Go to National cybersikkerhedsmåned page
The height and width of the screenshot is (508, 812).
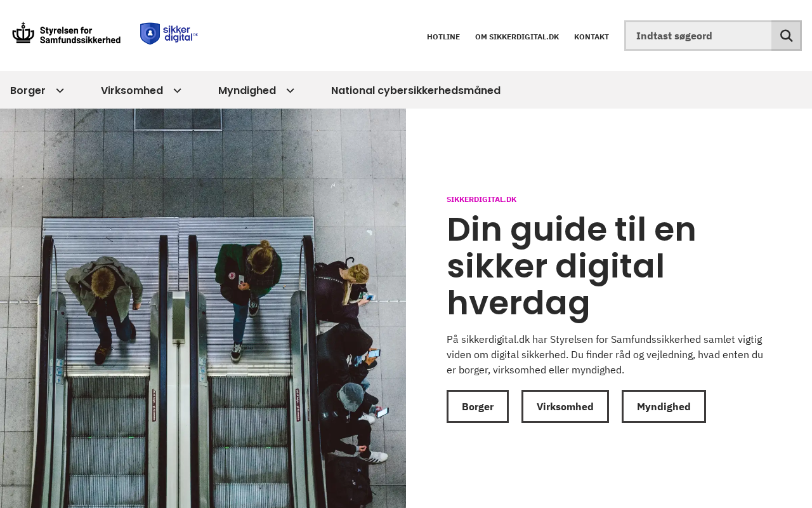coord(416,90)
